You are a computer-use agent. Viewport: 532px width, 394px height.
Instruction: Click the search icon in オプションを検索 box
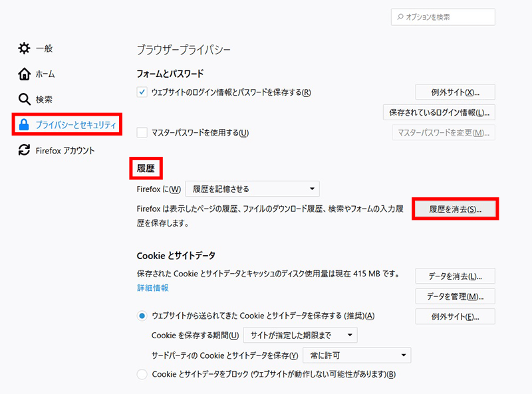(x=400, y=17)
